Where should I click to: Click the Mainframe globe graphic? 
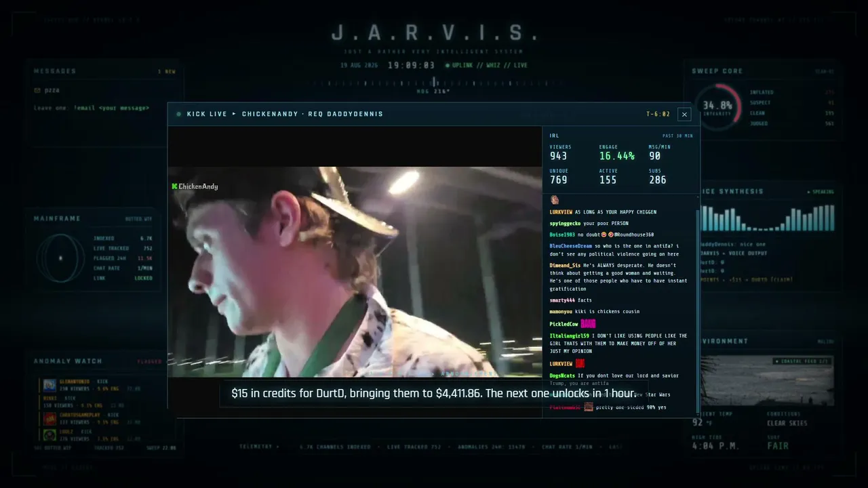coord(60,258)
